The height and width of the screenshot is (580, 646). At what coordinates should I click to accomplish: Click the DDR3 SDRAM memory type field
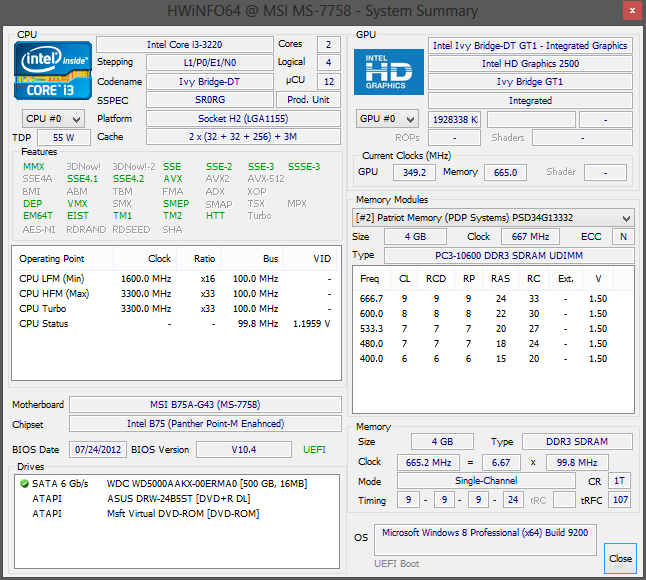[x=577, y=442]
